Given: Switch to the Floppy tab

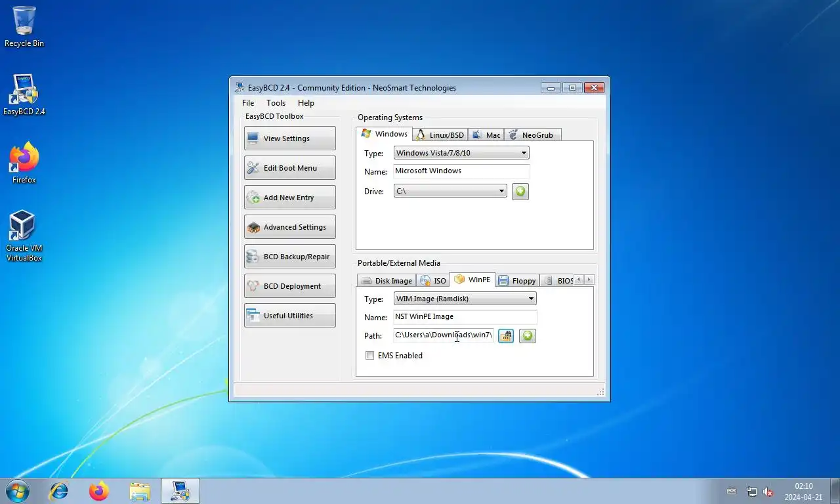Looking at the screenshot, I should (517, 281).
